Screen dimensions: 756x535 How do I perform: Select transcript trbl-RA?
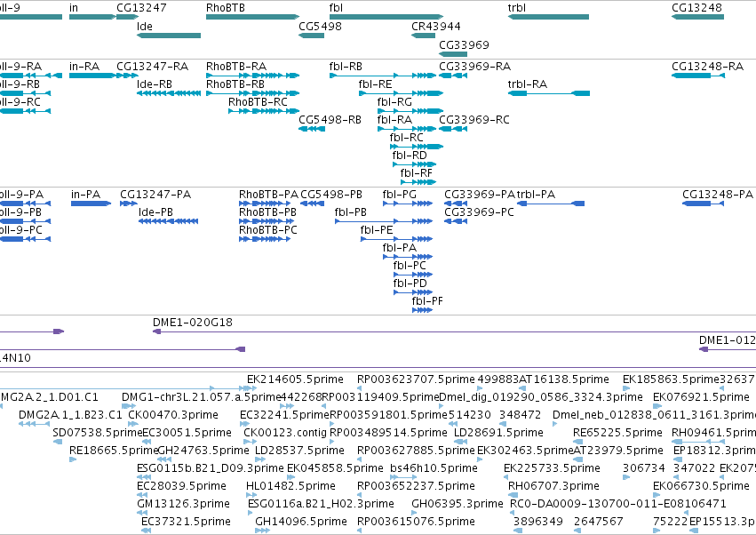[x=549, y=93]
